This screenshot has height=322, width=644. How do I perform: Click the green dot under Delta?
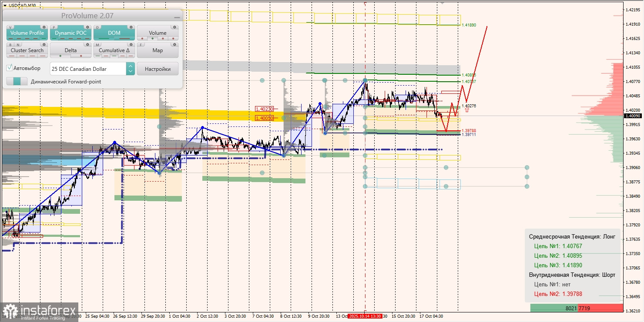60,56
